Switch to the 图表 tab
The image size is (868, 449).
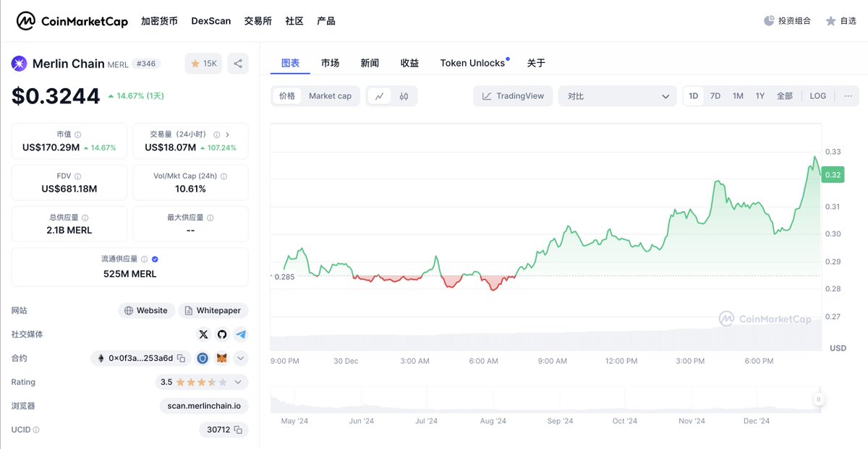click(x=290, y=63)
